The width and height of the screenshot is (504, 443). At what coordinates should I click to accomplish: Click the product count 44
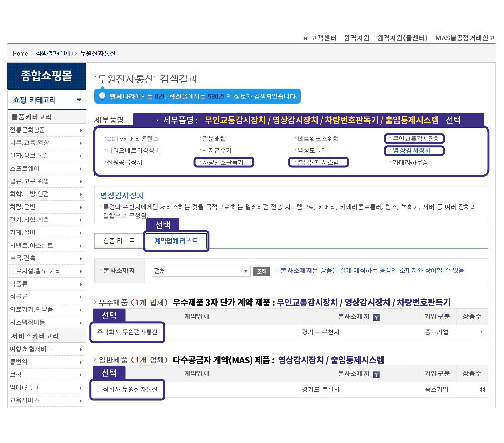pos(482,389)
